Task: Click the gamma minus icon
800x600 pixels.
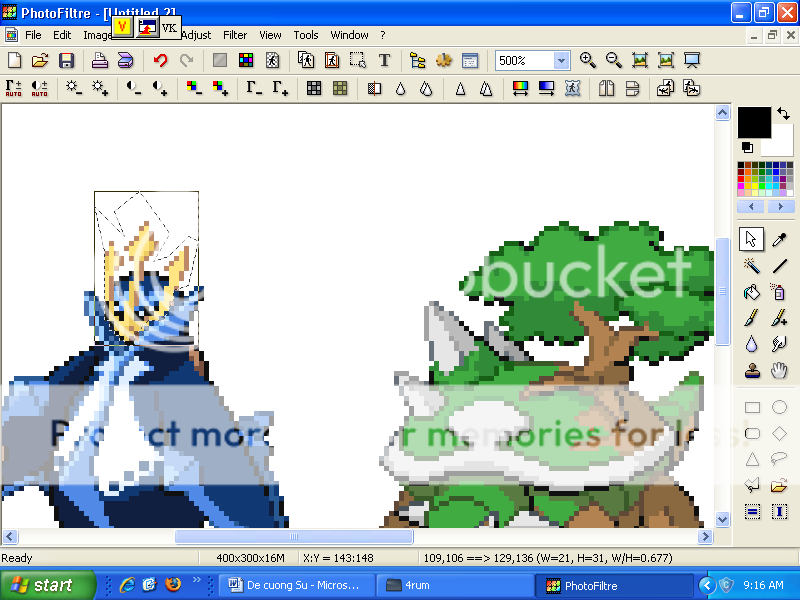Action: pos(254,88)
